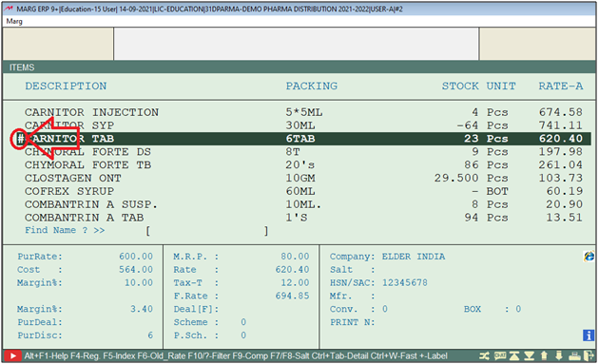Click the ITEMS panel title
The height and width of the screenshot is (364, 599).
22,67
